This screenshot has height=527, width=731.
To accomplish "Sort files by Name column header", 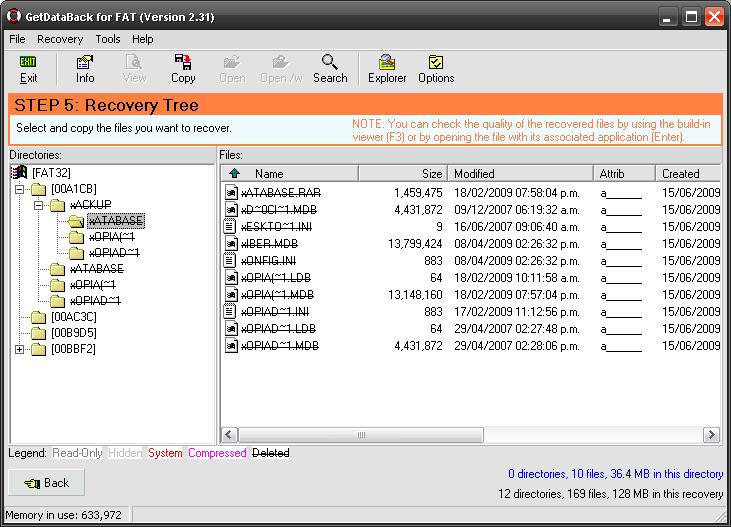I will pyautogui.click(x=290, y=173).
